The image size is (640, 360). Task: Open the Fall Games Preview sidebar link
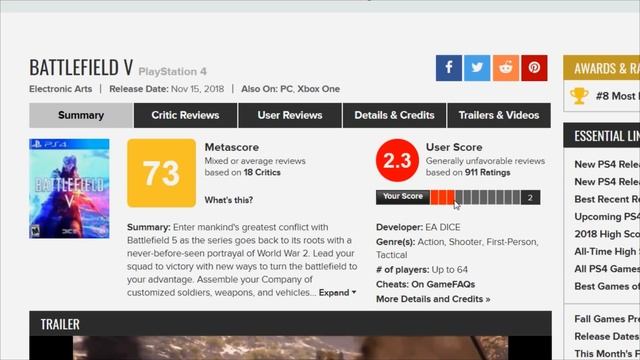click(607, 319)
